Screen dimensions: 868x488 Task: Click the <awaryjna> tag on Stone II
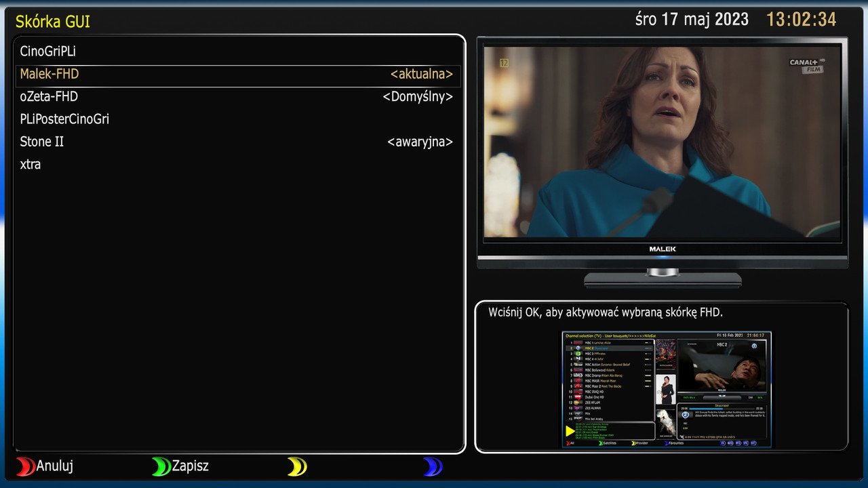420,142
